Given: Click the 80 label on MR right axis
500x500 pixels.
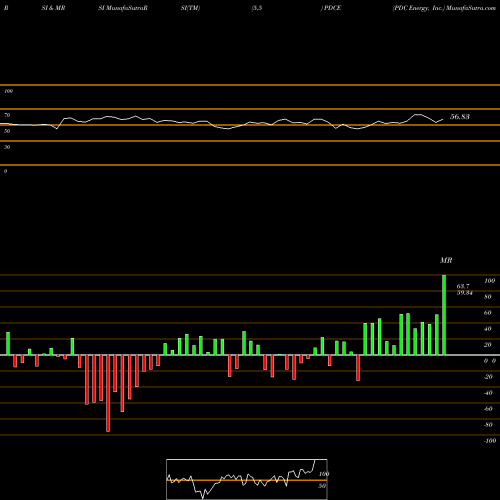Looking at the screenshot, I should point(488,297).
